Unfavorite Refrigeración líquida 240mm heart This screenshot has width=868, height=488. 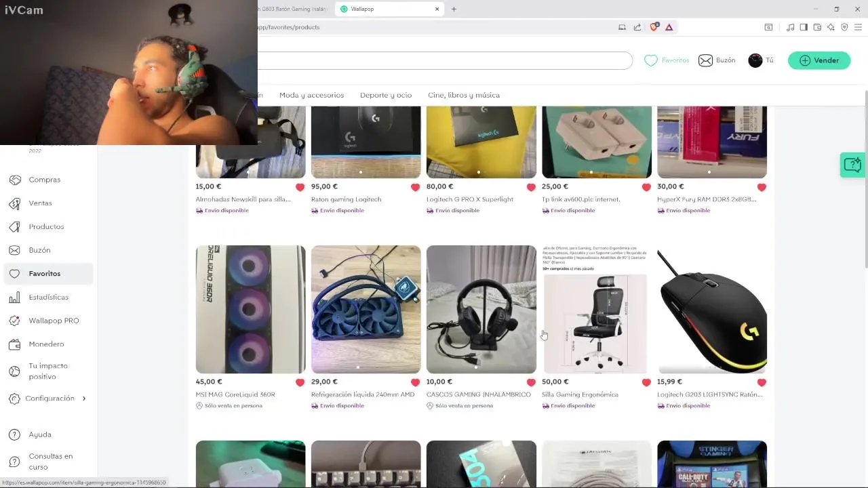pyautogui.click(x=415, y=382)
